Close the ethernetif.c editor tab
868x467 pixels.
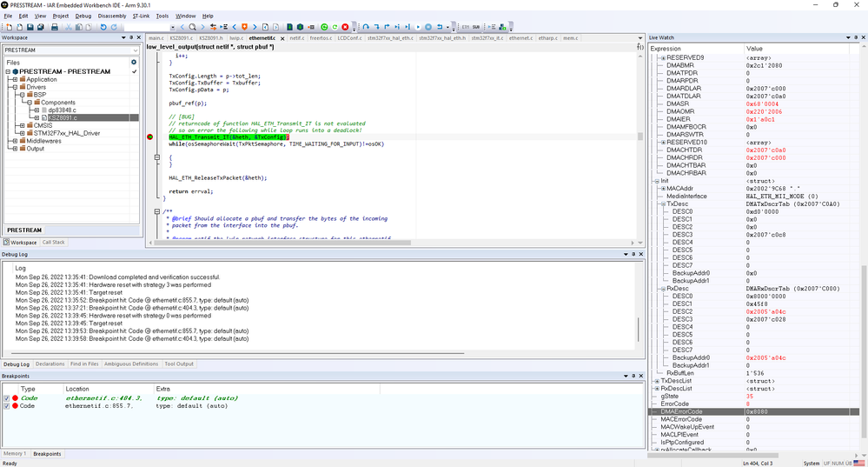click(x=282, y=38)
